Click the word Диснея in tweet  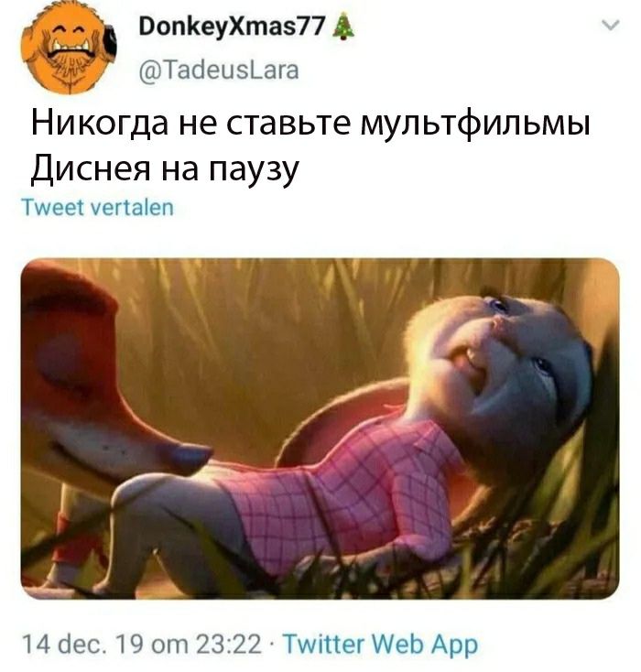(x=91, y=168)
